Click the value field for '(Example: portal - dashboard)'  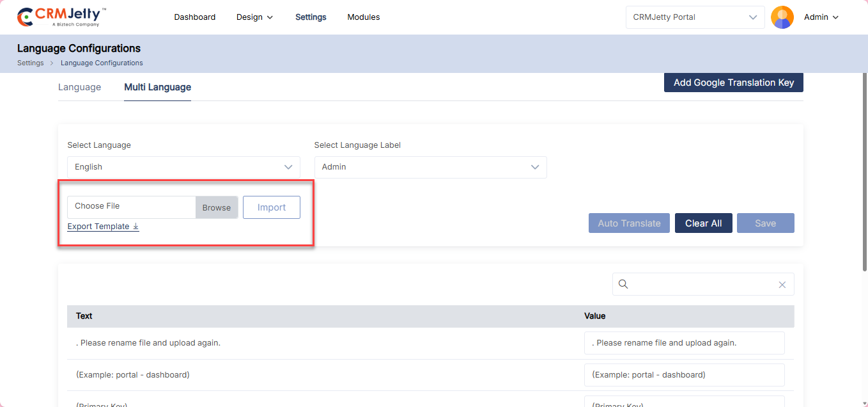tap(684, 375)
